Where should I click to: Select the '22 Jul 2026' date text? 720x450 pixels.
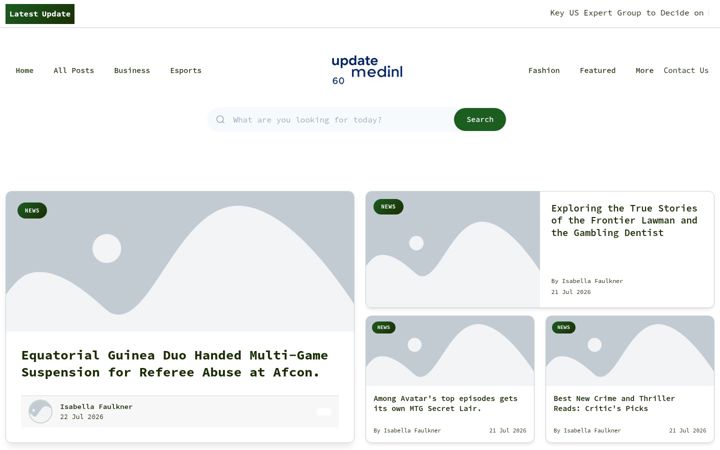(x=82, y=416)
